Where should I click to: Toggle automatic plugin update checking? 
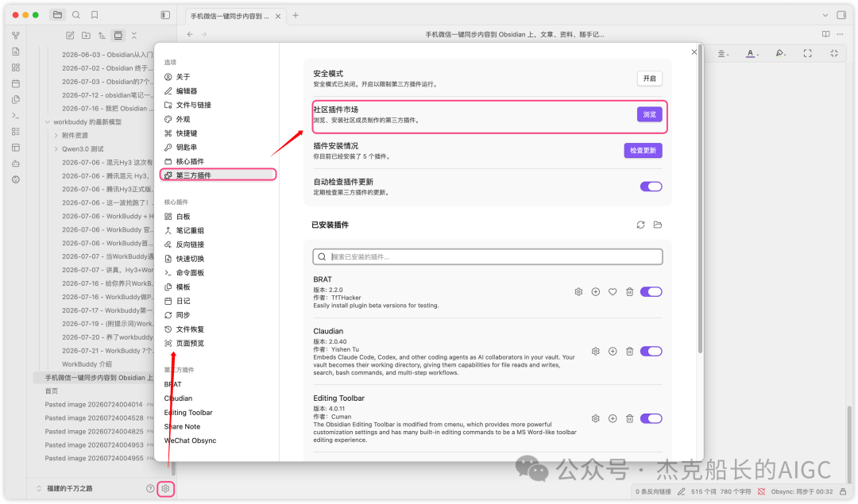(651, 187)
